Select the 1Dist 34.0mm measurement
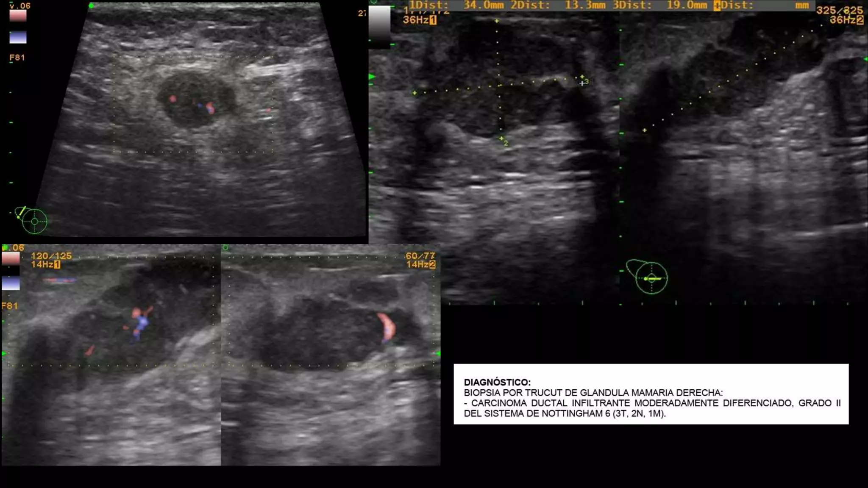Image resolution: width=868 pixels, height=488 pixels. tap(456, 5)
